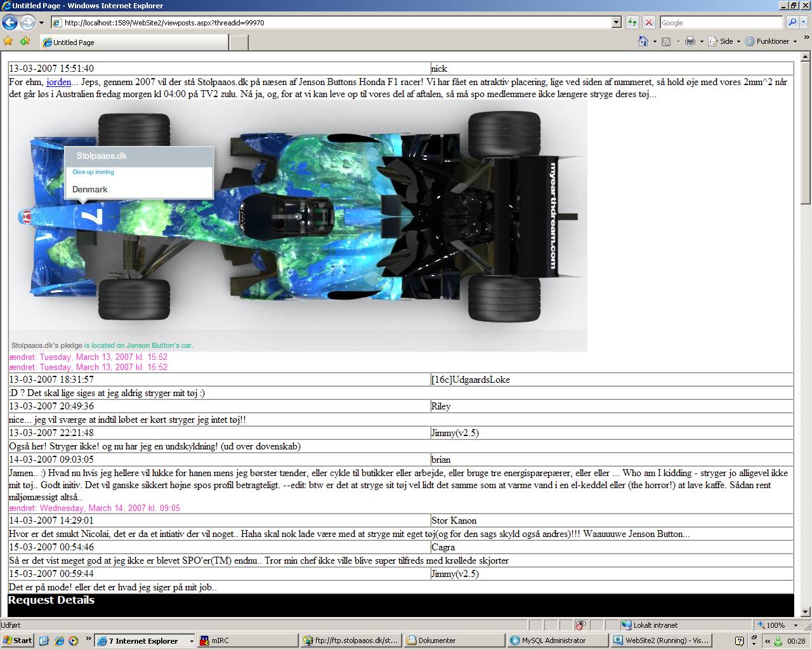Click the vertical scrollbar down arrow

point(806,611)
